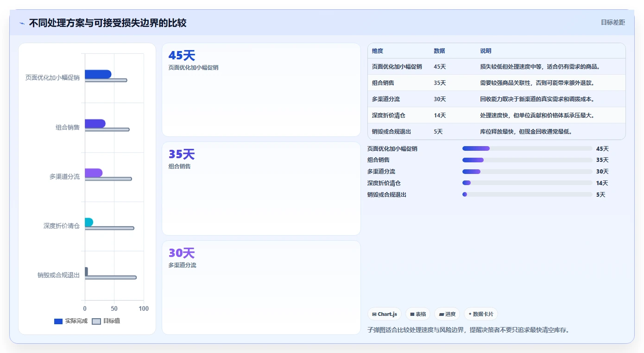Click the violet actual bar for 多渠道分流
Screen dimensions: 644x353
click(x=94, y=173)
